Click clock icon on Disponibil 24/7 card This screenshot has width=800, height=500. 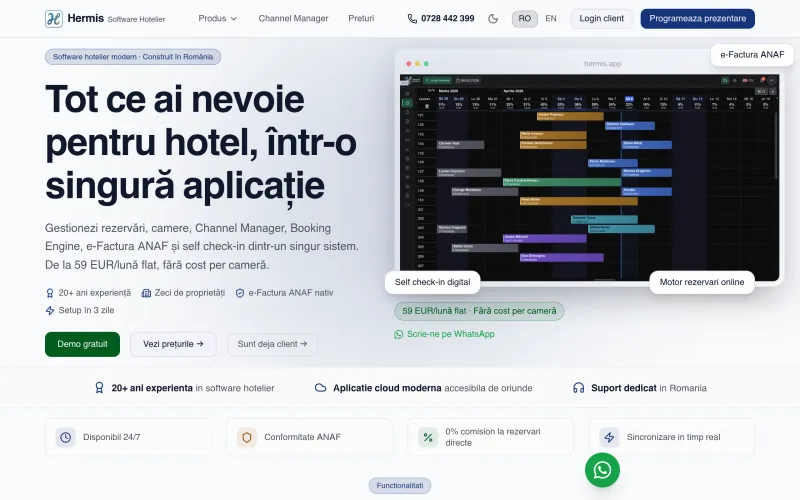coord(65,437)
